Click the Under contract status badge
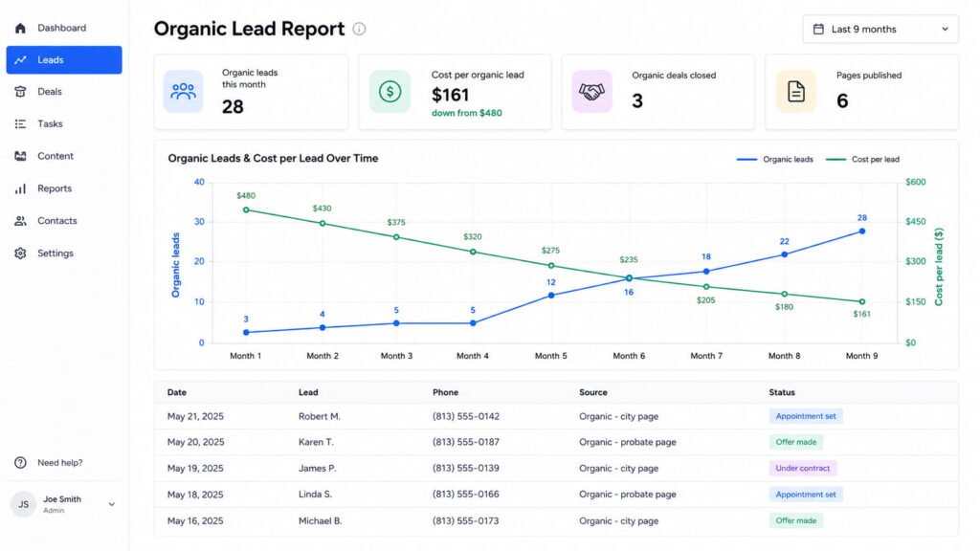The image size is (980, 551). coord(803,468)
